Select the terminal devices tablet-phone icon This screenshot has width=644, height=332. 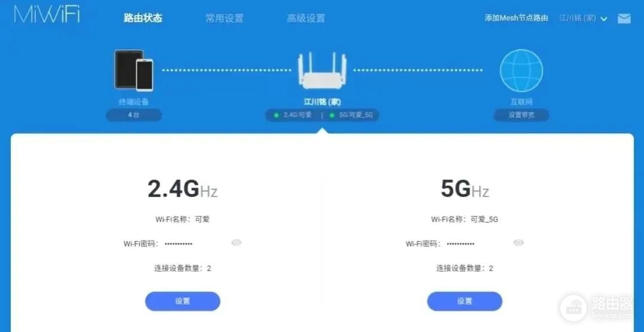[134, 70]
